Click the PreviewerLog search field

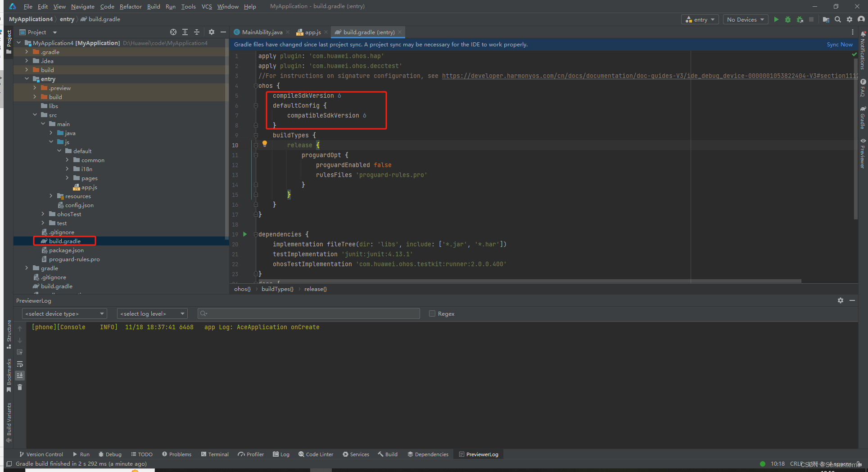pos(309,313)
